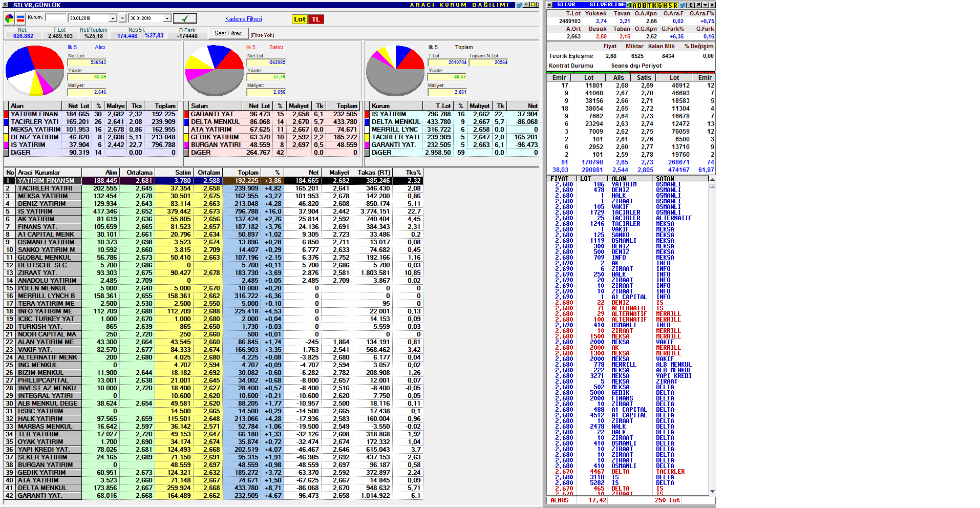Switch the display unit to Lot
The width and height of the screenshot is (980, 508).
[x=300, y=19]
